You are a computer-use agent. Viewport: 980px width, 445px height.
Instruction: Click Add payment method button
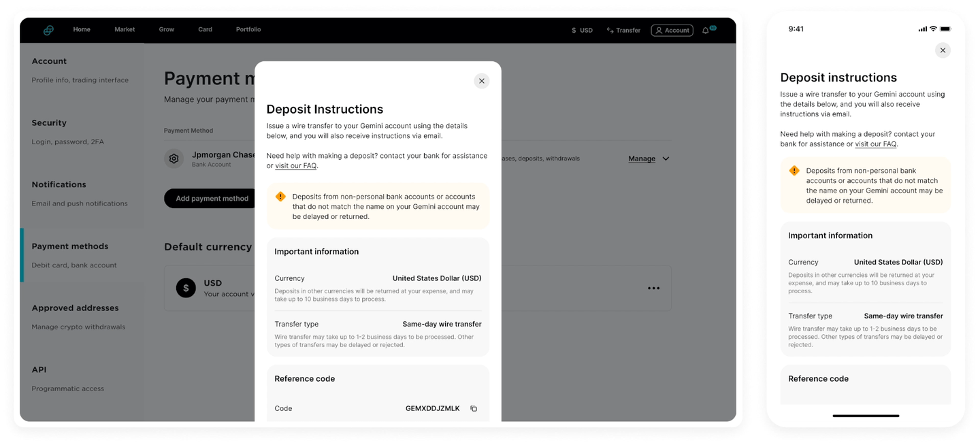pyautogui.click(x=212, y=199)
